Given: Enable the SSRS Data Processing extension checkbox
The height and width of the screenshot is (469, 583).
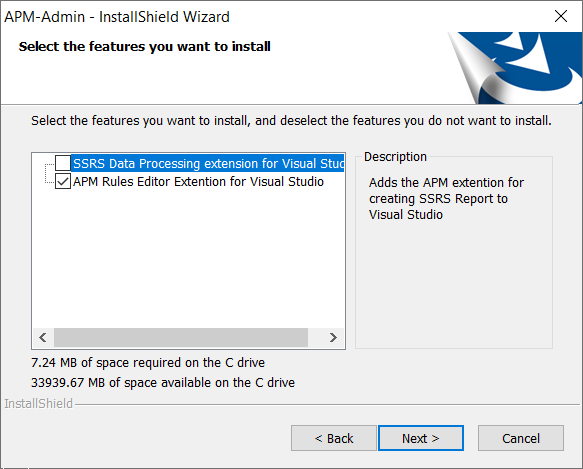Looking at the screenshot, I should tap(63, 163).
